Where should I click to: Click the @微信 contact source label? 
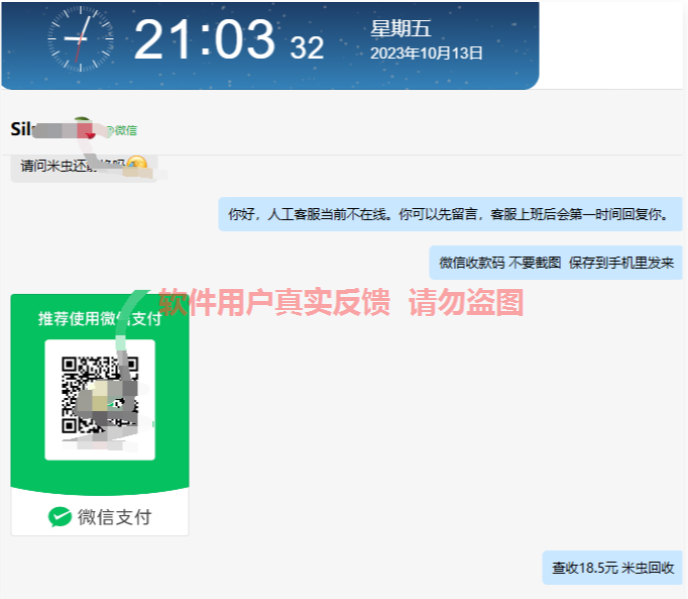coord(122,130)
